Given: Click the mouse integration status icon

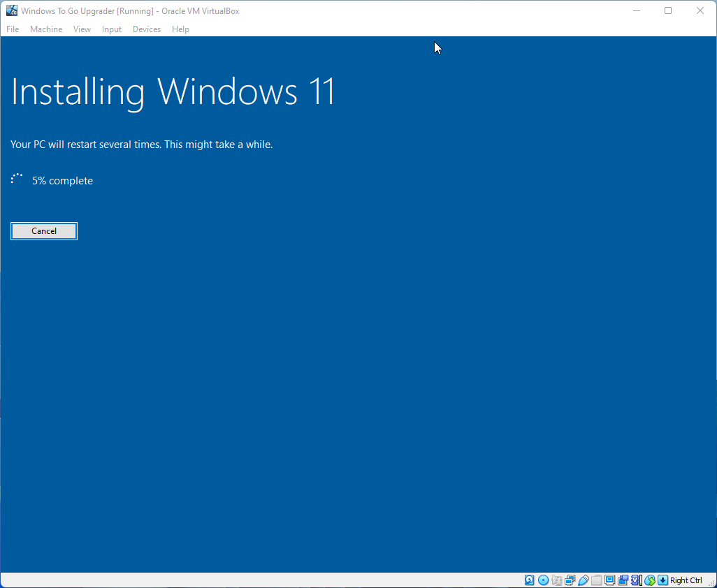Looking at the screenshot, I should point(650,580).
